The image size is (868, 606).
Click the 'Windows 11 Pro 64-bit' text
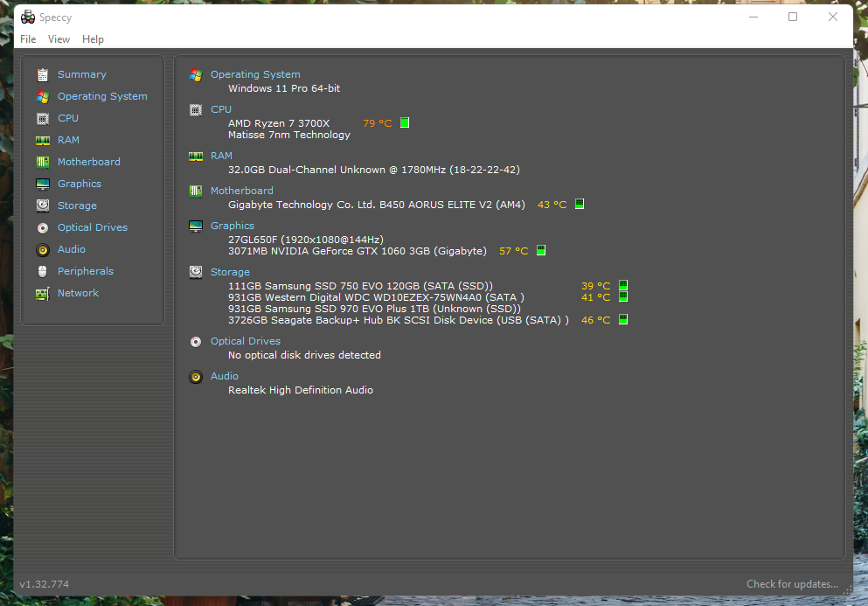pos(284,88)
